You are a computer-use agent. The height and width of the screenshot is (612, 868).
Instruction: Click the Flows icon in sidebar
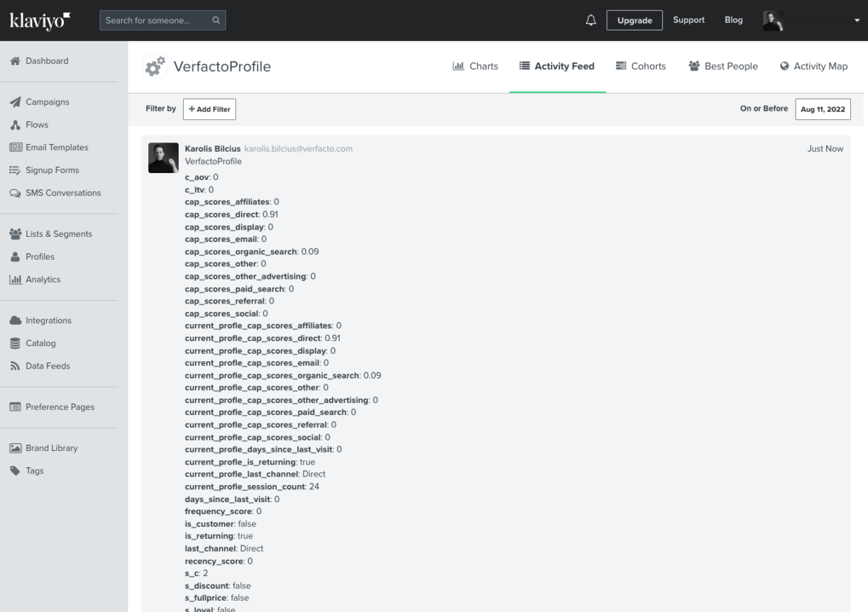[15, 125]
